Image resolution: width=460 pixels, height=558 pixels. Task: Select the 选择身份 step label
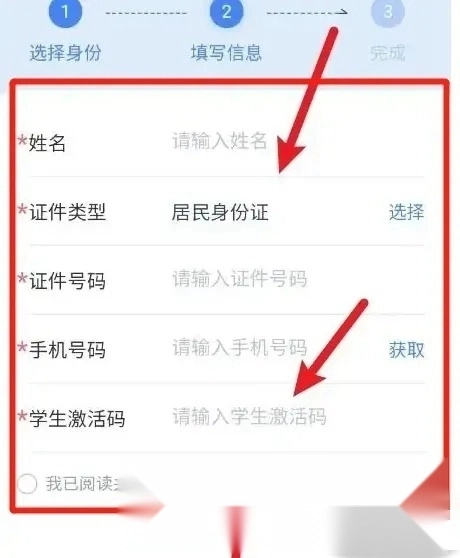(x=65, y=53)
